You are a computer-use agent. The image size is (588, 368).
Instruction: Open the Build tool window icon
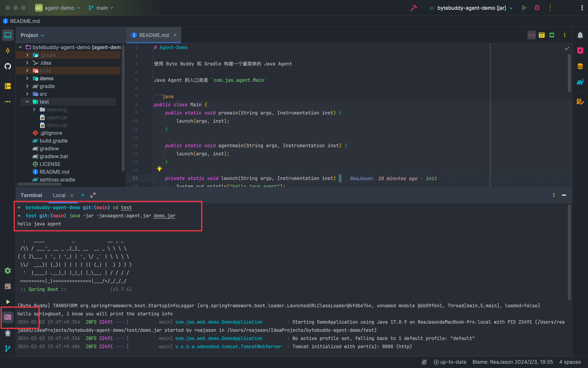pyautogui.click(x=8, y=286)
